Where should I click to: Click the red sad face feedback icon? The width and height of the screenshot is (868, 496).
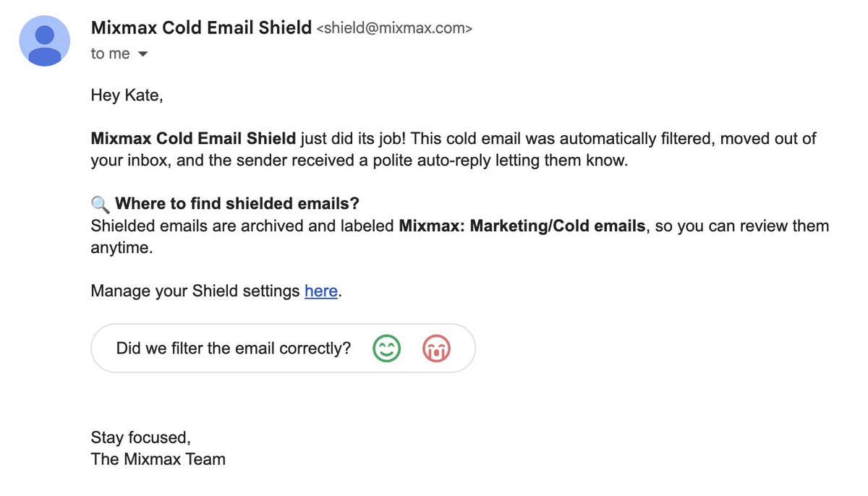(436, 349)
